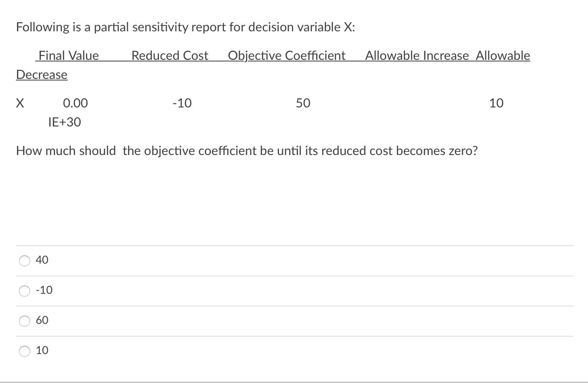This screenshot has height=383, width=588.
Task: Click the answer option labeled 10
Action: pos(42,351)
